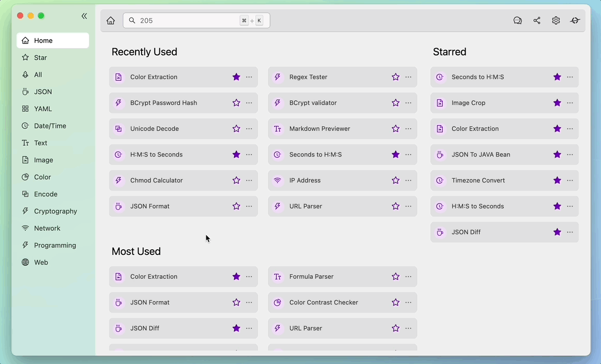The height and width of the screenshot is (364, 601).
Task: Open more options for JSON To JAVA Bean
Action: click(x=570, y=155)
